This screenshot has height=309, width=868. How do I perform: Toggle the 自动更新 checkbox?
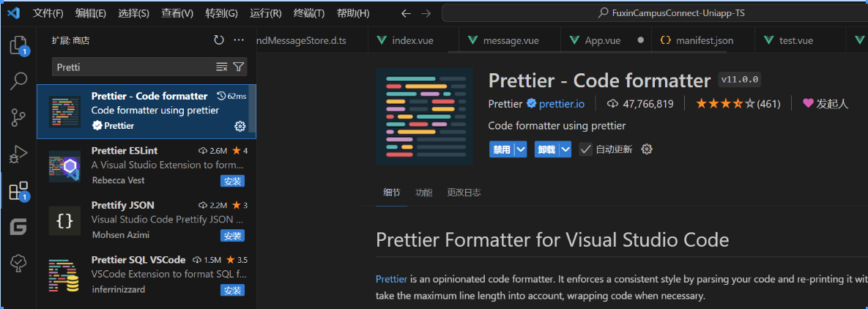pyautogui.click(x=585, y=149)
